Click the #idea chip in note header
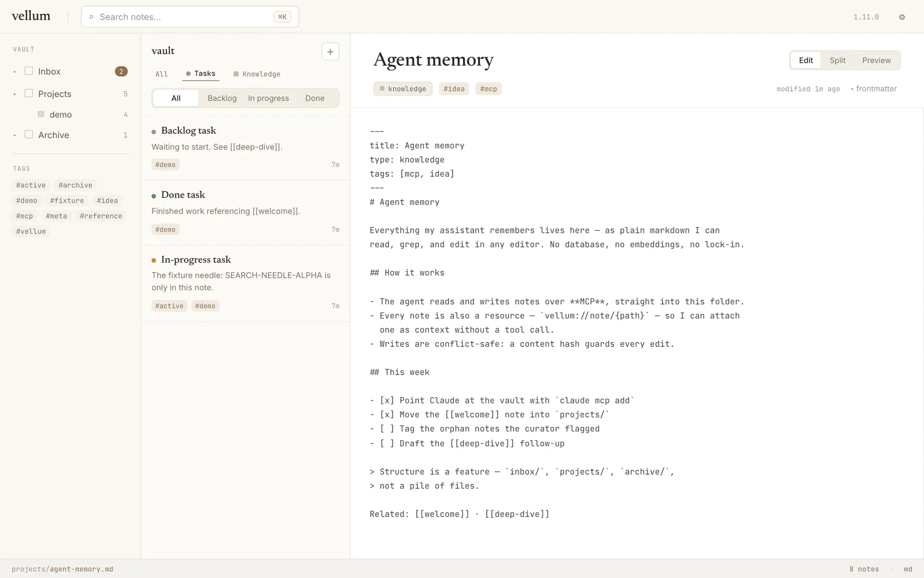 [454, 89]
